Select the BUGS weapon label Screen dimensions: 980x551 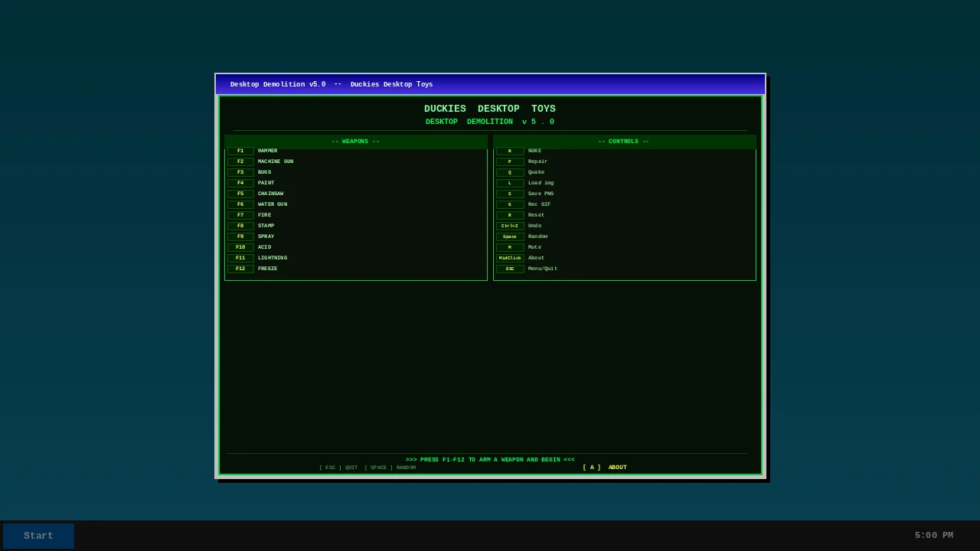click(264, 172)
